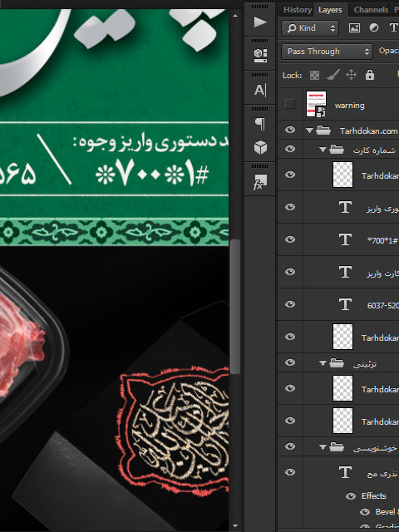Viewport: 399px width, 532px height.
Task: Collapse the تزئینی group
Action: tap(323, 363)
